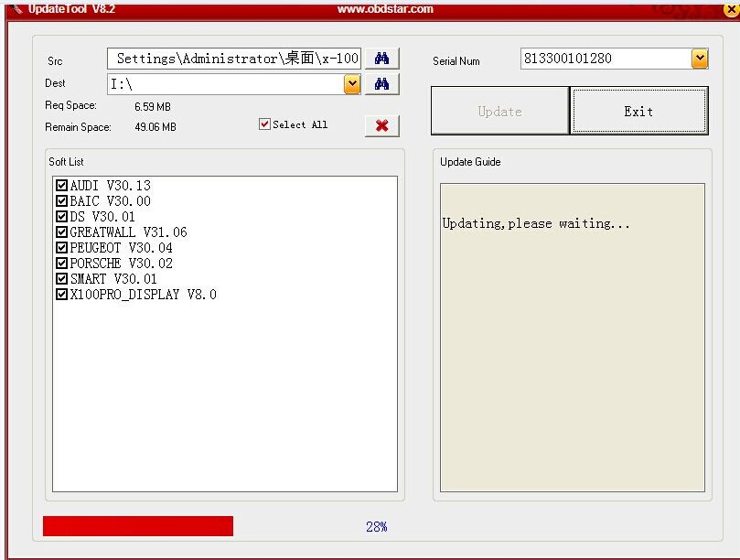Uncheck the PEUGEOT V30.04 checkbox
740x560 pixels.
pos(62,248)
